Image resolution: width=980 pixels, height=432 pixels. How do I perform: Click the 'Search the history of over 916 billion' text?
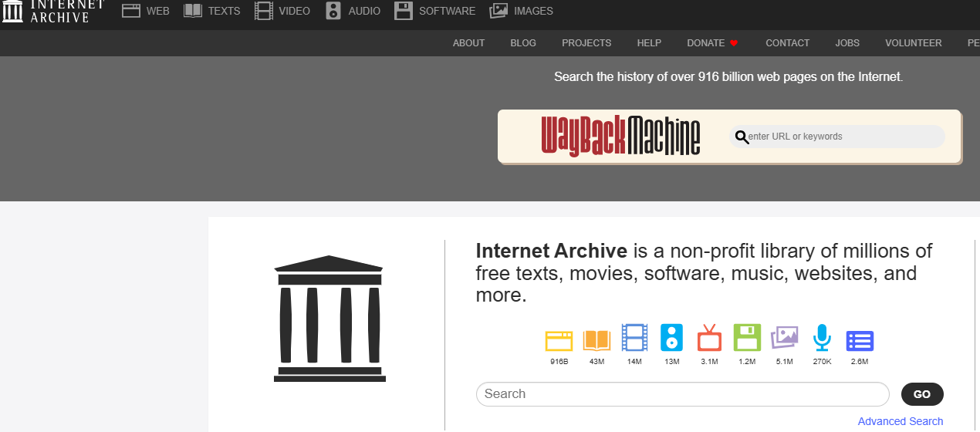(728, 77)
